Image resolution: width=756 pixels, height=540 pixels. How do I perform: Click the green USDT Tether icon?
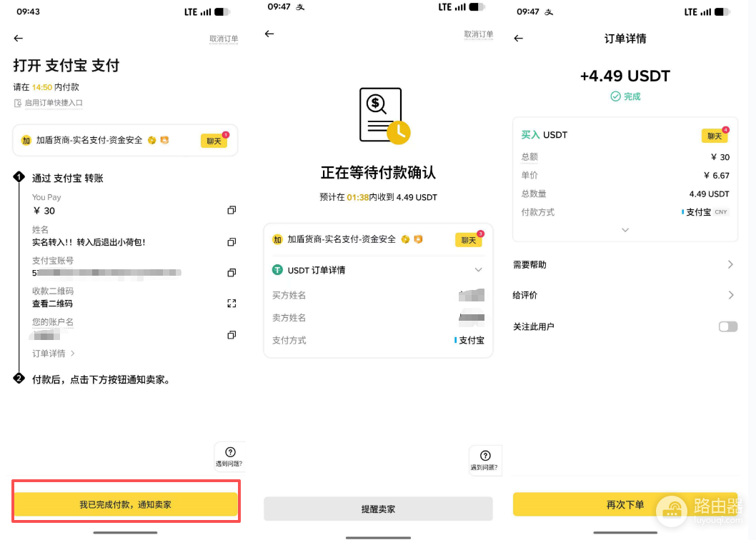point(277,270)
